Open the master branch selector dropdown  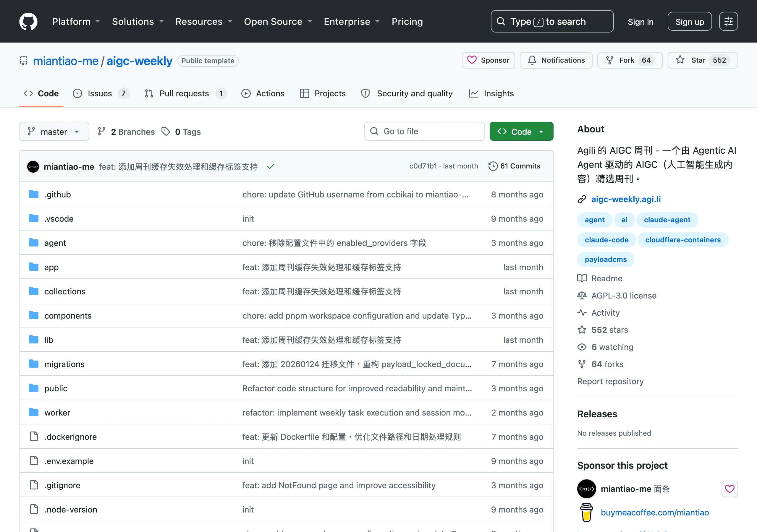point(54,132)
